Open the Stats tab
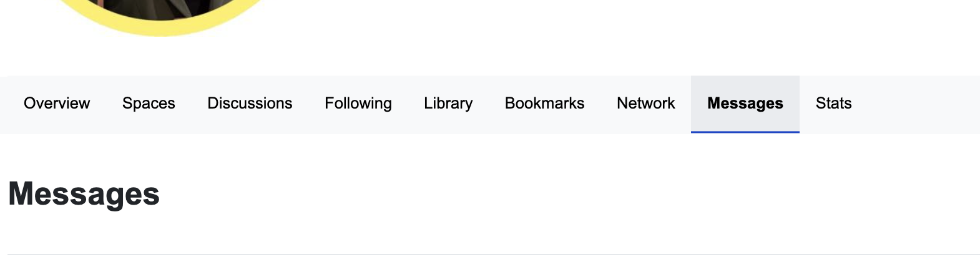Image resolution: width=980 pixels, height=267 pixels. click(833, 104)
